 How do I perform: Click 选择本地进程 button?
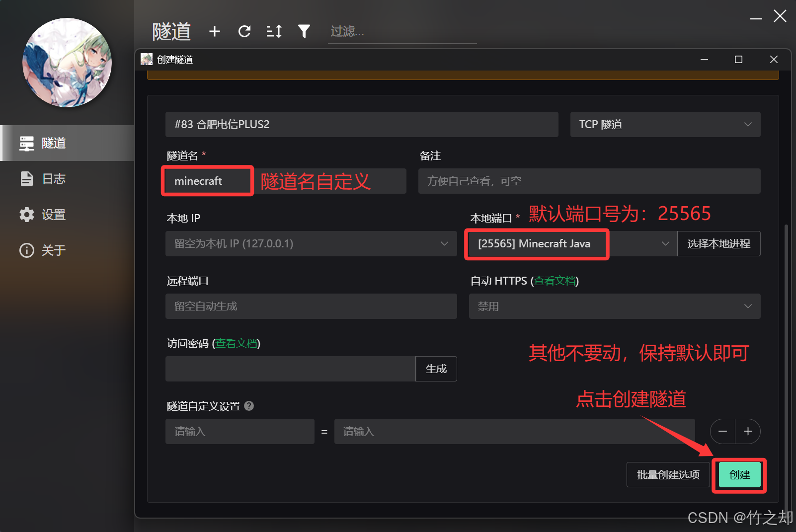[x=718, y=243]
